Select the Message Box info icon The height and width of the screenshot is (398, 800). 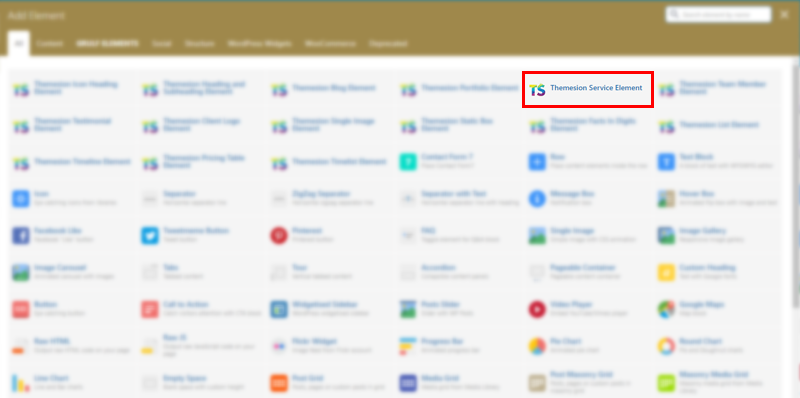click(537, 198)
